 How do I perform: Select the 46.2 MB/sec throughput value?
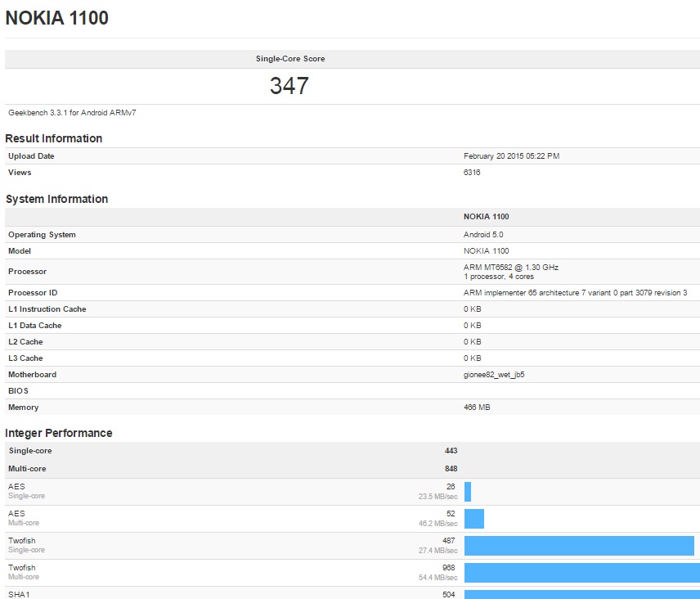click(x=438, y=524)
